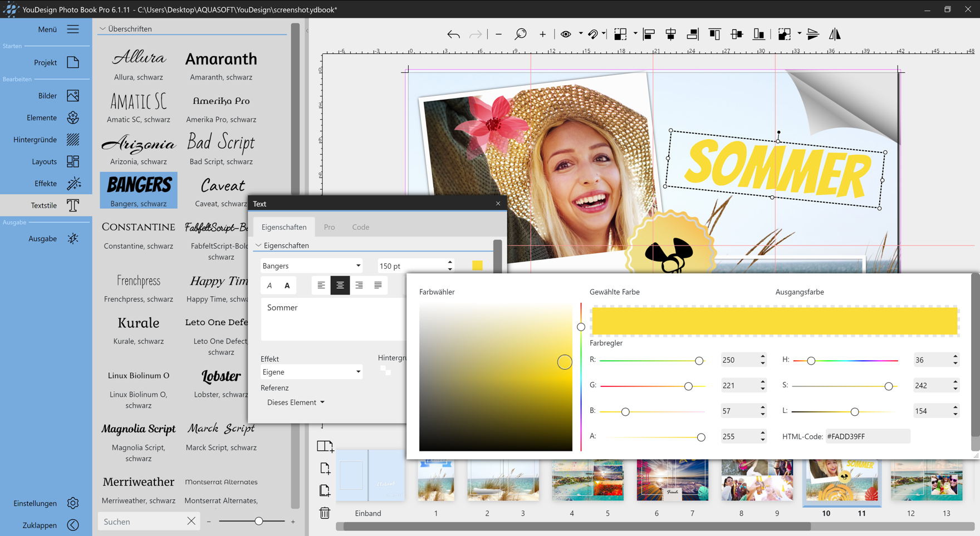Switch to the Pro tab
The height and width of the screenshot is (536, 980).
329,227
